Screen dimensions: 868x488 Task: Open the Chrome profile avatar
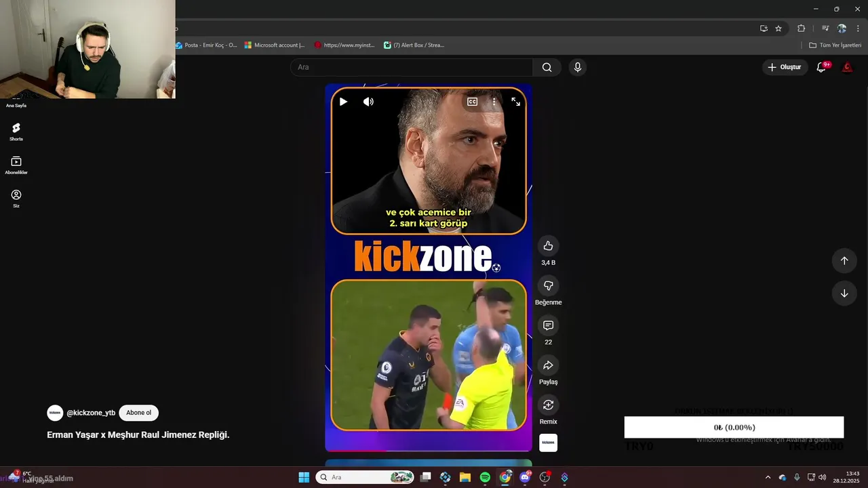point(842,28)
